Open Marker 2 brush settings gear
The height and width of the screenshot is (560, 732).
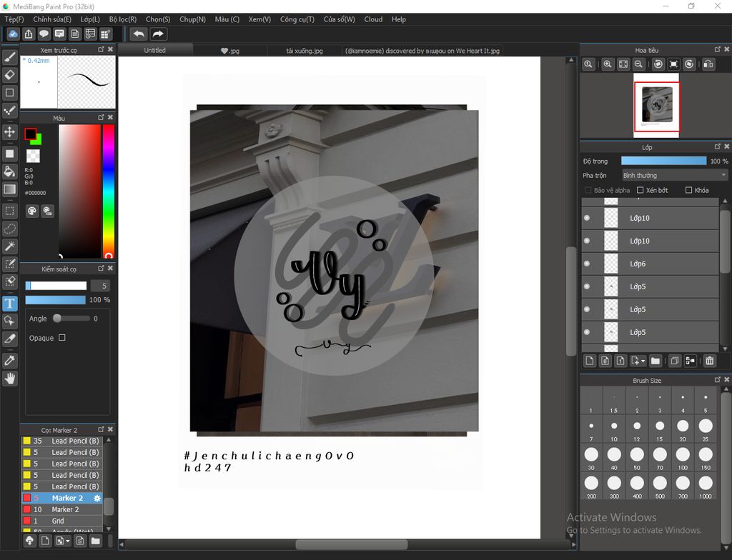coord(97,498)
